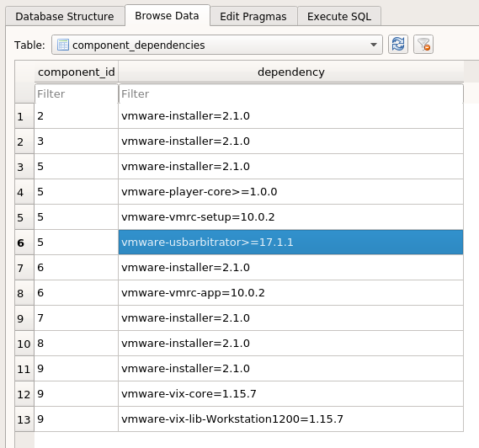
Task: Click the dependency cell in row 10
Action: click(290, 344)
